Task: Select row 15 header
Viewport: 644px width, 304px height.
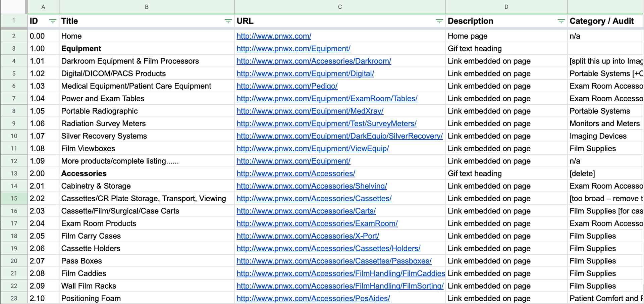Action: (14, 198)
